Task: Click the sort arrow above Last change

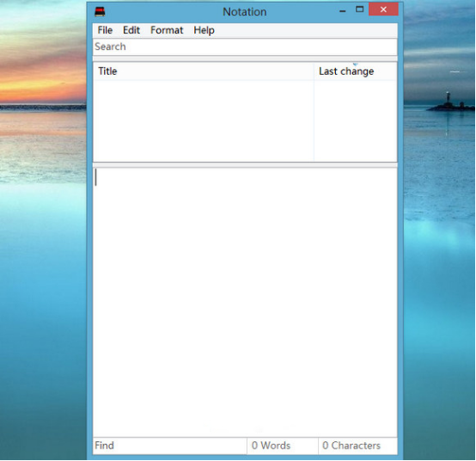Action: [x=356, y=65]
